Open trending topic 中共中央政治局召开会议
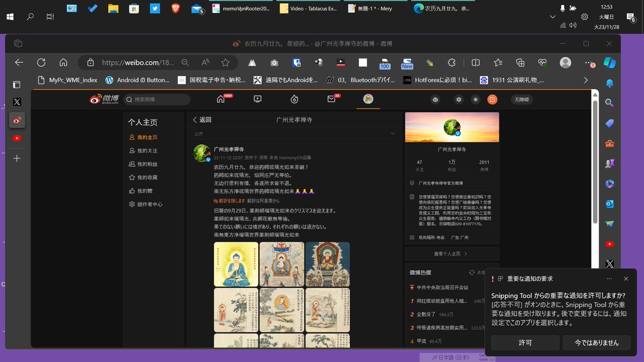The height and width of the screenshot is (362, 644). coord(443,287)
